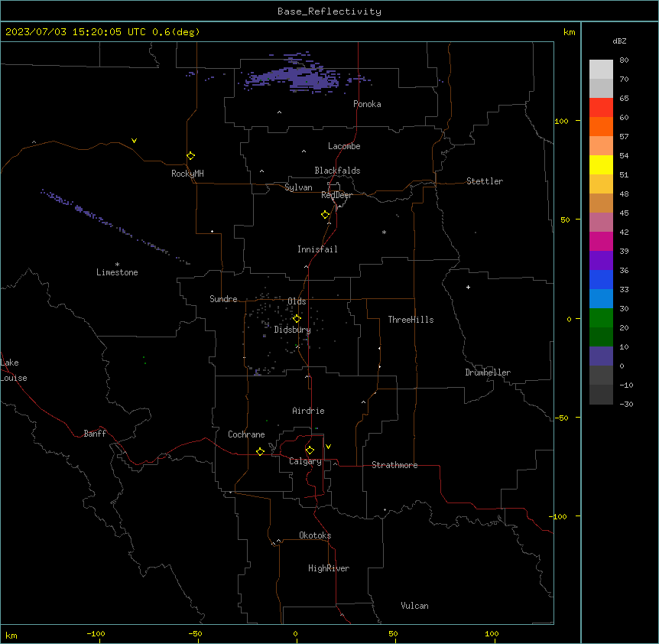Click the RedDeer city label
This screenshot has width=659, height=644.
coord(336,195)
